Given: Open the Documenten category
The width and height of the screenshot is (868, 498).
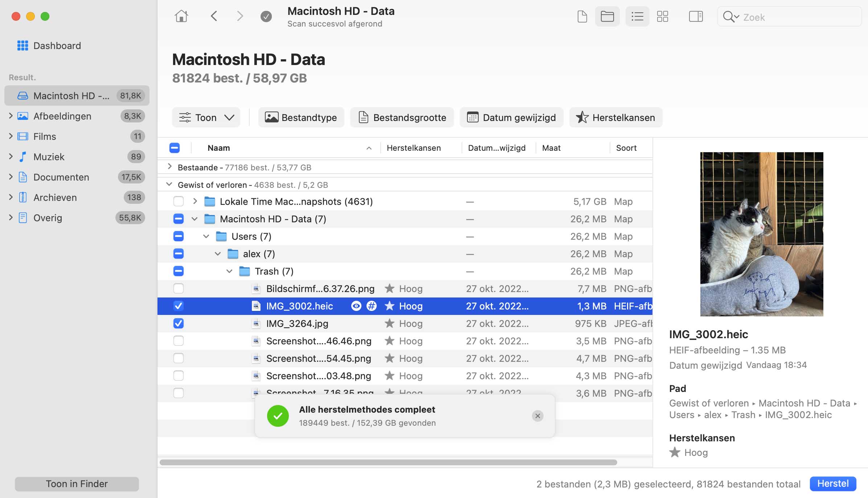Looking at the screenshot, I should [77, 177].
